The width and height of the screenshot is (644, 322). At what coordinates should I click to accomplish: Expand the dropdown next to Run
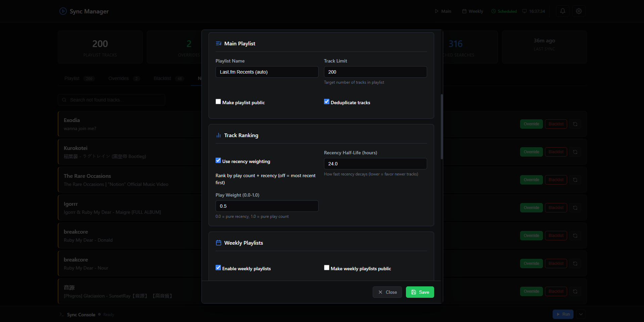[x=580, y=314]
